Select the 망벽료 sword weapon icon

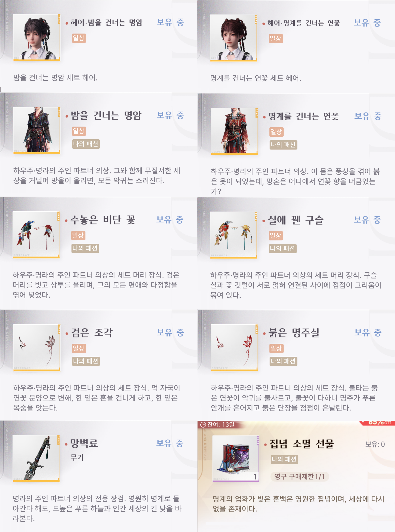(36, 458)
